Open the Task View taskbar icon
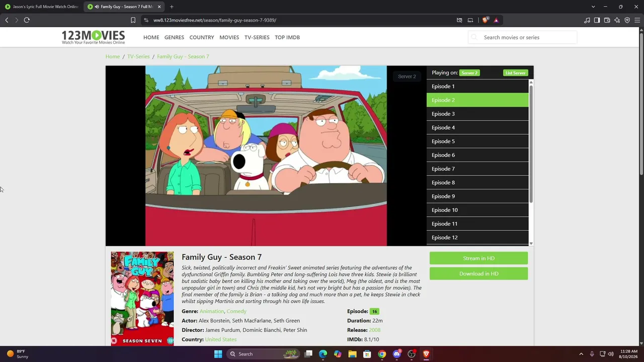Screen dimensions: 644x362 coord(308,354)
